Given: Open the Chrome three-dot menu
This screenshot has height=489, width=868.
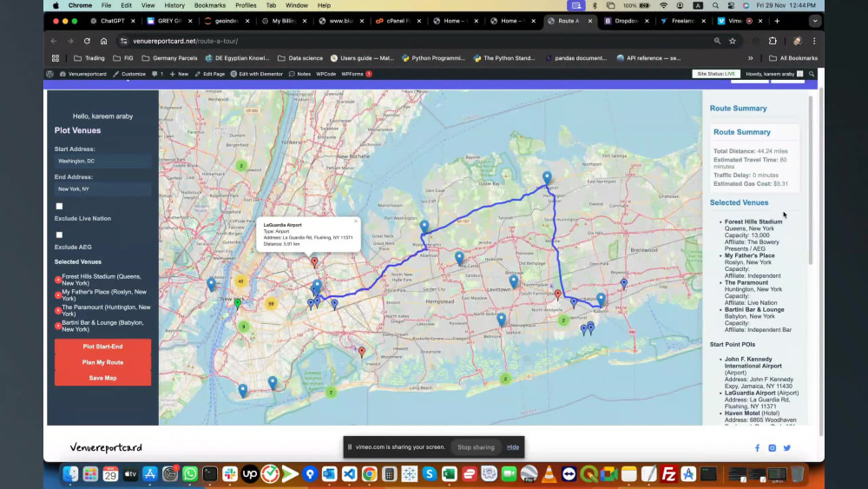Looking at the screenshot, I should click(814, 41).
